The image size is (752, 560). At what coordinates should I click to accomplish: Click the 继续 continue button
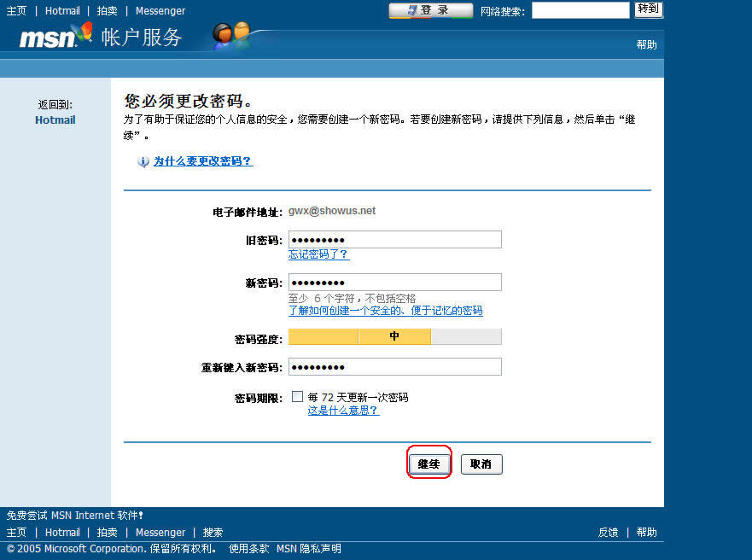click(428, 464)
